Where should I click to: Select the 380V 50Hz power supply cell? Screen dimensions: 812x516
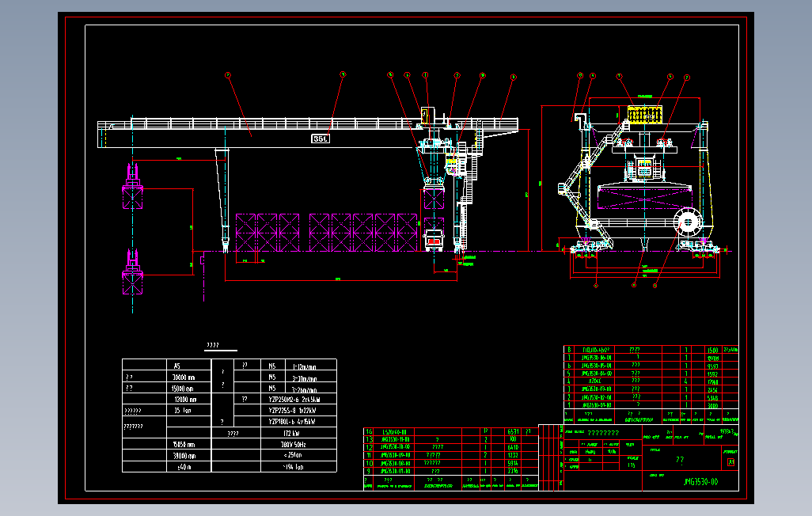(x=294, y=445)
